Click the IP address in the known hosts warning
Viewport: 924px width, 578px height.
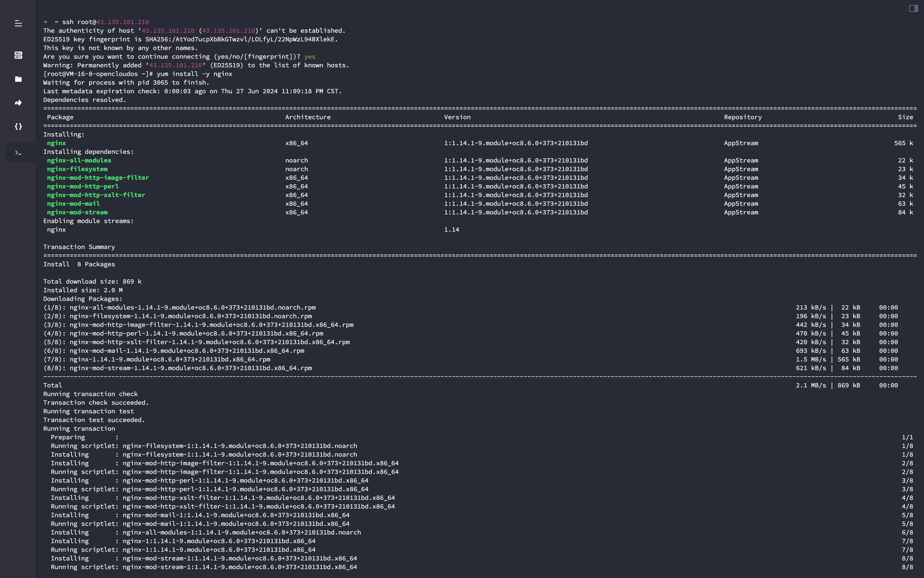coord(176,65)
